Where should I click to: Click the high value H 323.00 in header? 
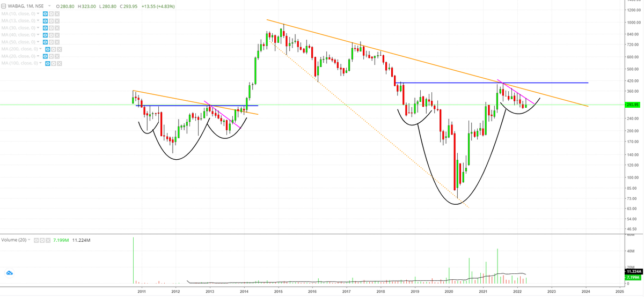pyautogui.click(x=87, y=6)
